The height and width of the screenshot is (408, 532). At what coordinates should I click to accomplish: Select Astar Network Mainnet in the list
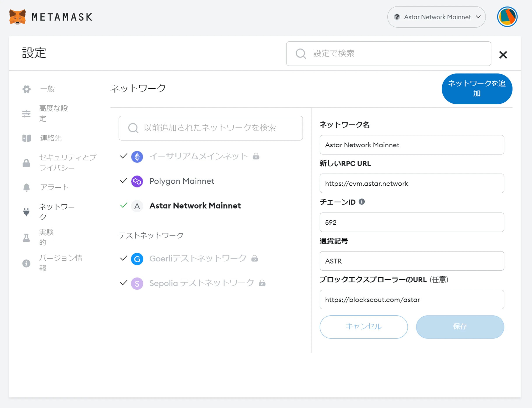coord(195,206)
